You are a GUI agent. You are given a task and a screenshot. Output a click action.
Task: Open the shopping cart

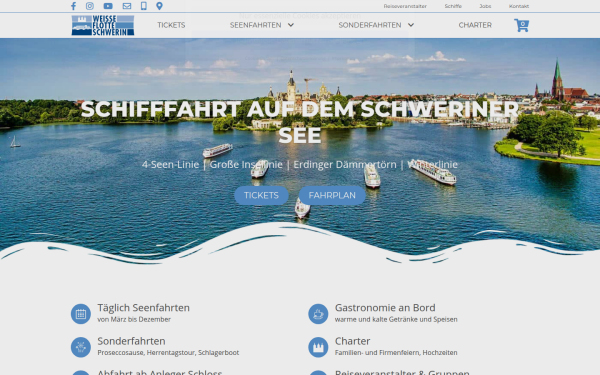point(521,25)
